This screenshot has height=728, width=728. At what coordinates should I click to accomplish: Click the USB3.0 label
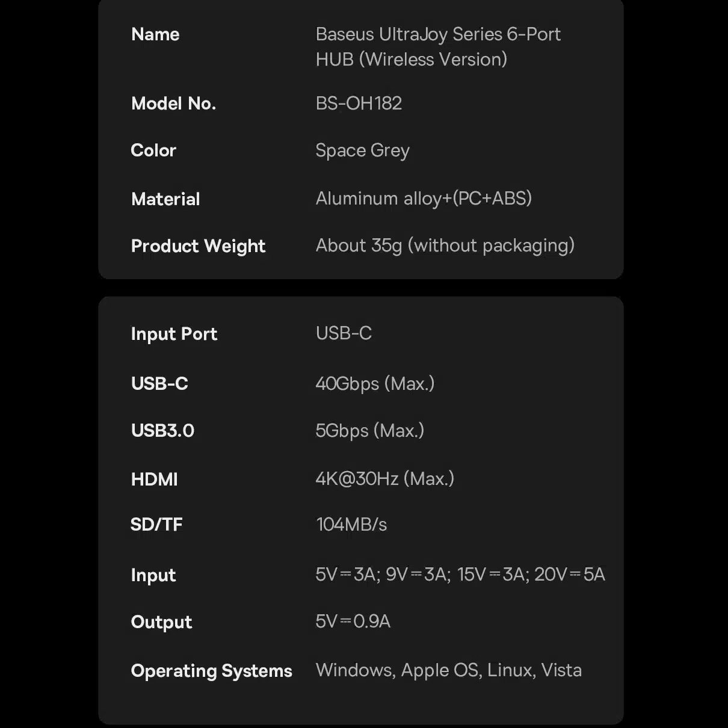[x=162, y=431]
